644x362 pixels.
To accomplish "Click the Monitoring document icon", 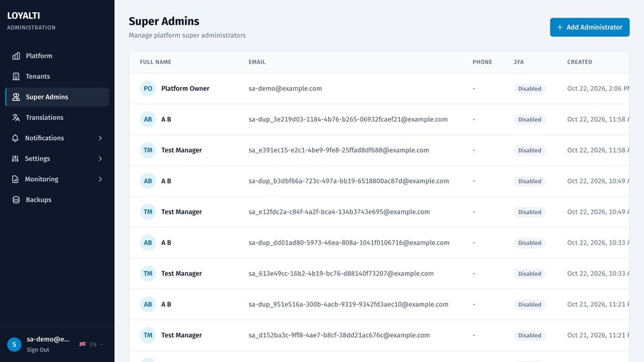I will click(x=15, y=179).
